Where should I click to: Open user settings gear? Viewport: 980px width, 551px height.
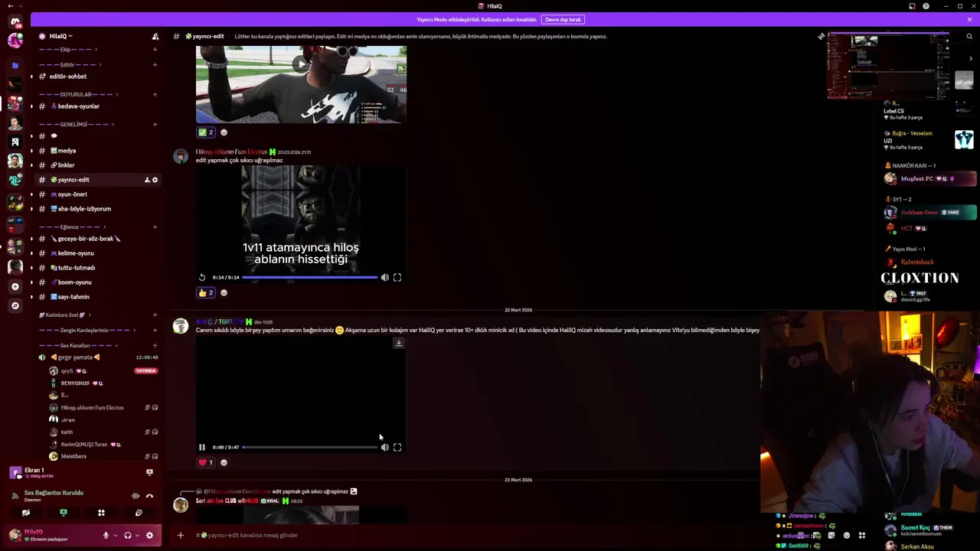click(x=149, y=536)
